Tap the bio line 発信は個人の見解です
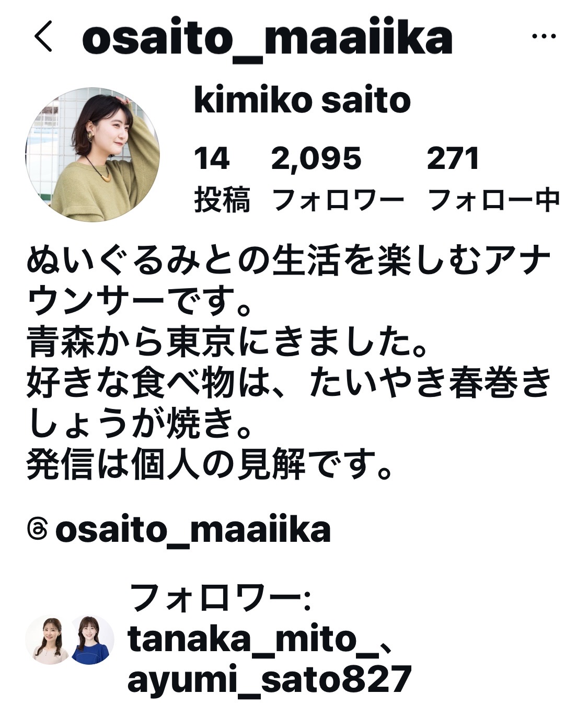The width and height of the screenshot is (588, 705). point(210,464)
